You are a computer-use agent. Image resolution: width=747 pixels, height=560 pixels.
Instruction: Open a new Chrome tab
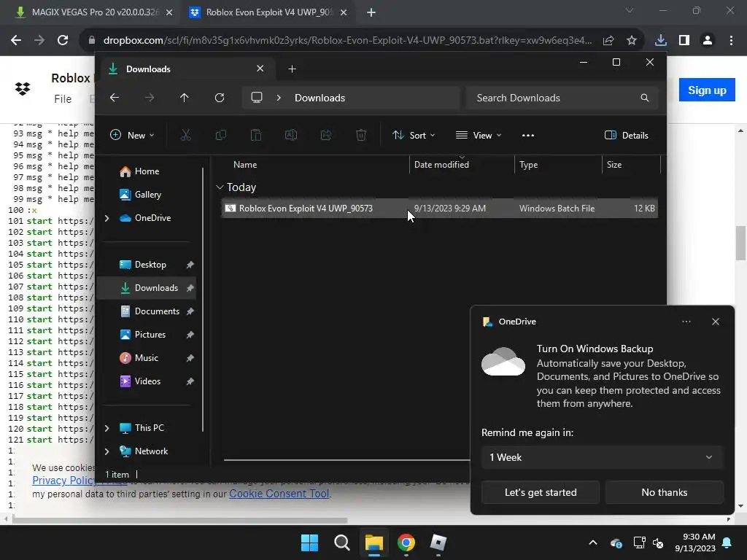pos(371,13)
